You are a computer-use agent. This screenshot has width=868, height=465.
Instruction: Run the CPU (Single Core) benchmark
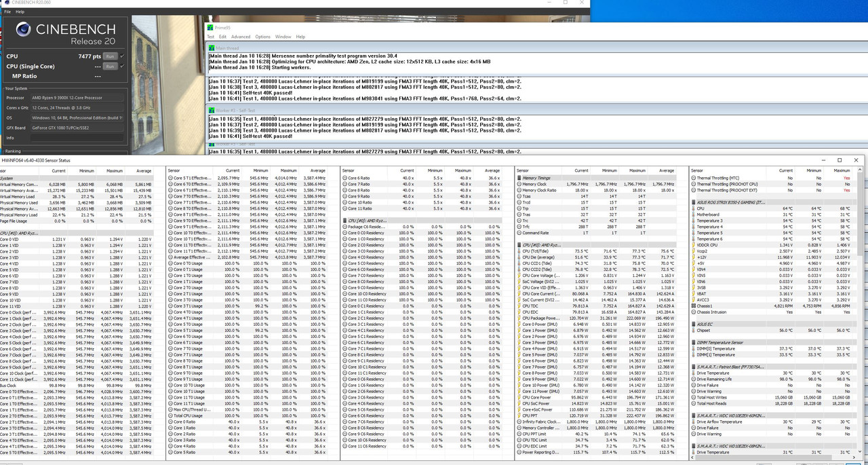pyautogui.click(x=110, y=67)
